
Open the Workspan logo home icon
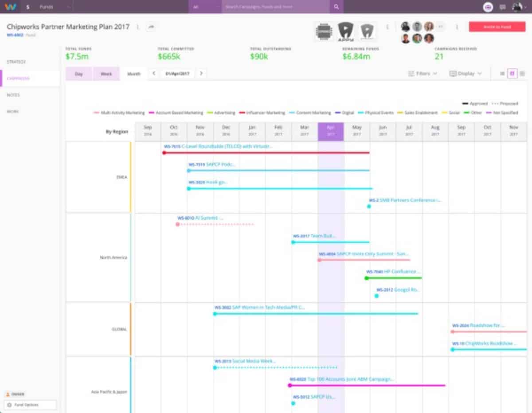[11, 7]
